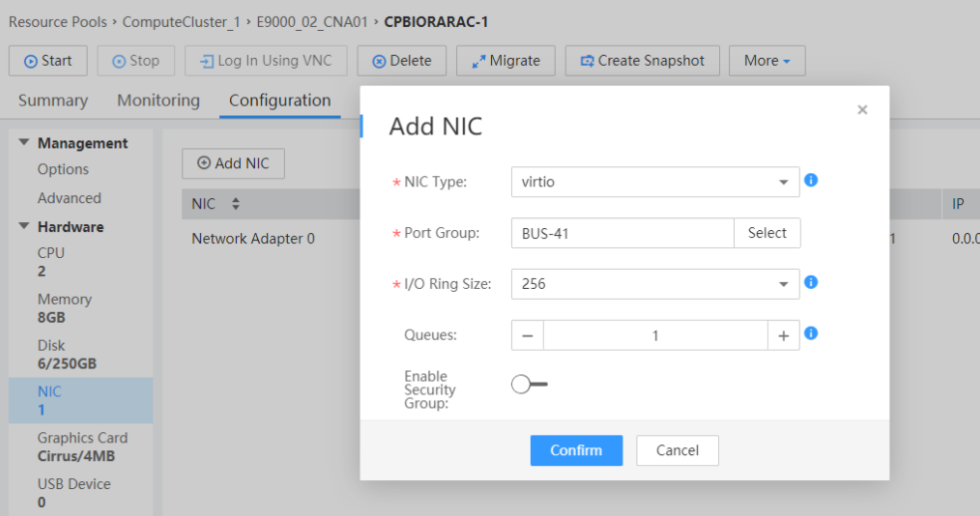Switch to the Summary tab
The width and height of the screenshot is (980, 516).
[x=53, y=101]
